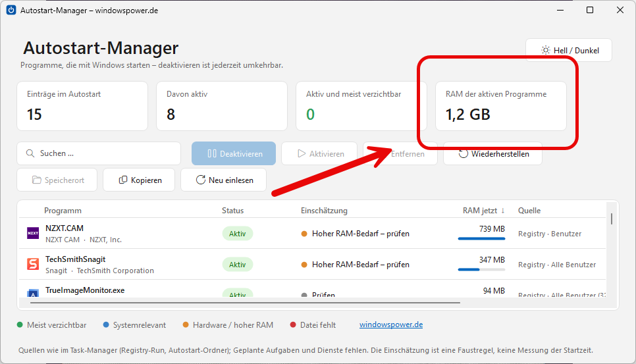The height and width of the screenshot is (364, 636).
Task: Open the windowspower.de link
Action: pos(391,325)
